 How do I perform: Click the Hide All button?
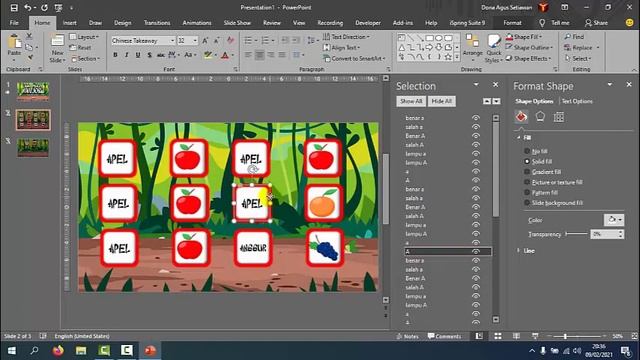(x=442, y=101)
